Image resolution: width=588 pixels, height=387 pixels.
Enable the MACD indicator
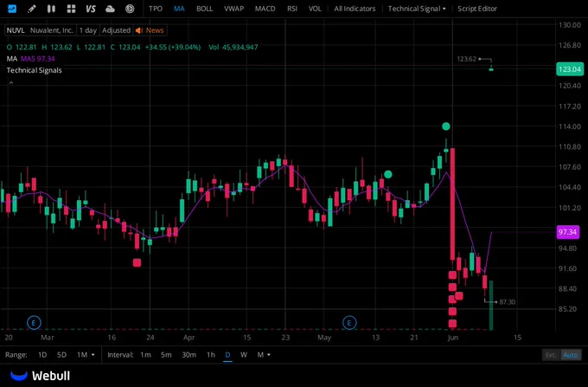265,9
